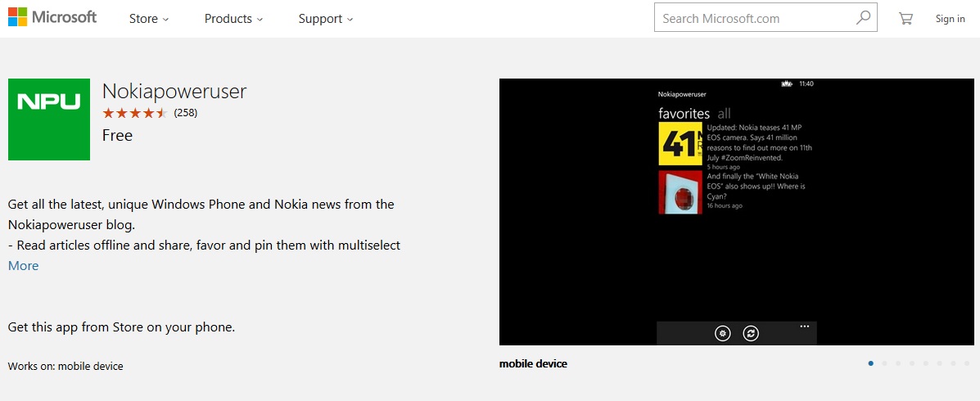Expand the Support dropdown menu

(326, 19)
